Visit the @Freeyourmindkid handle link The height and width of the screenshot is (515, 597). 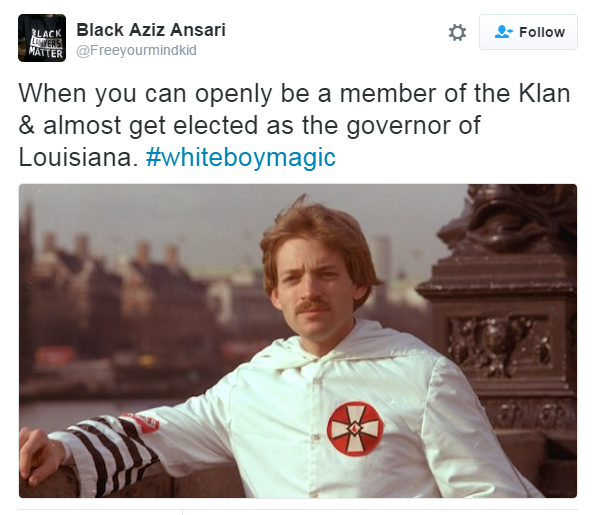click(136, 50)
